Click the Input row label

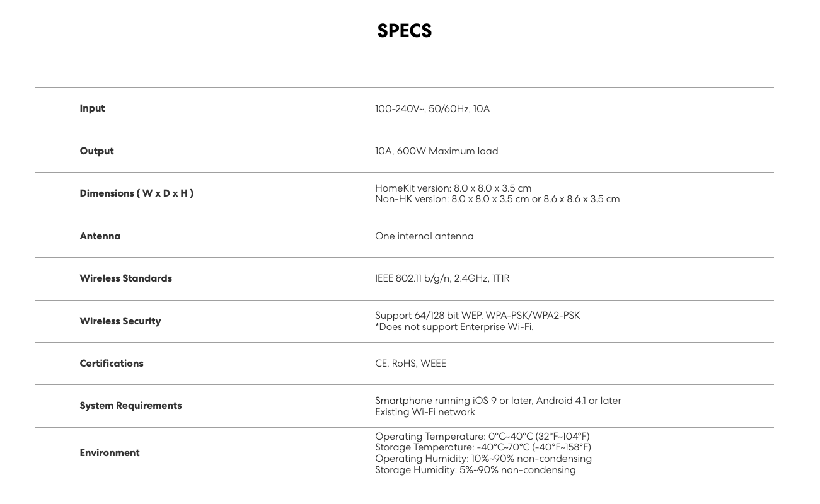[92, 108]
